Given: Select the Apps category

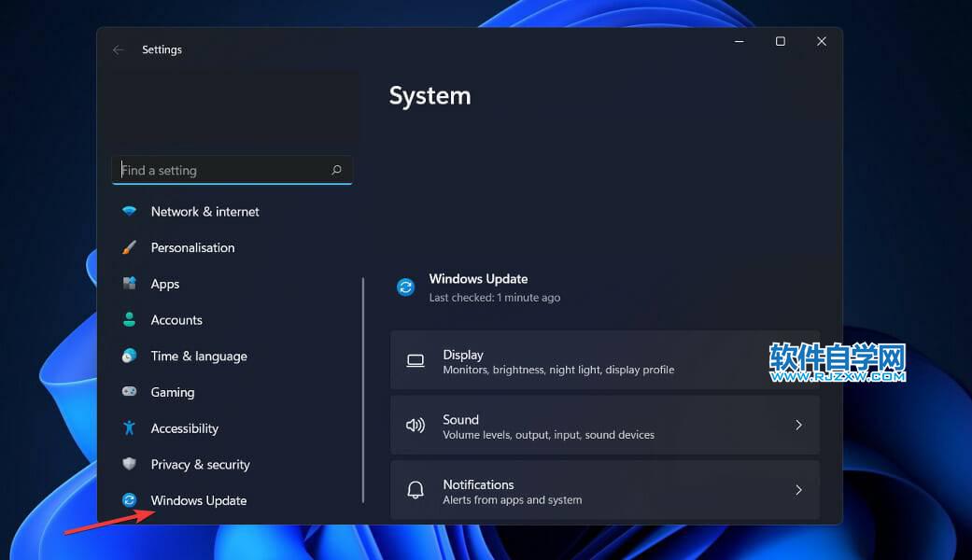Looking at the screenshot, I should pos(165,285).
